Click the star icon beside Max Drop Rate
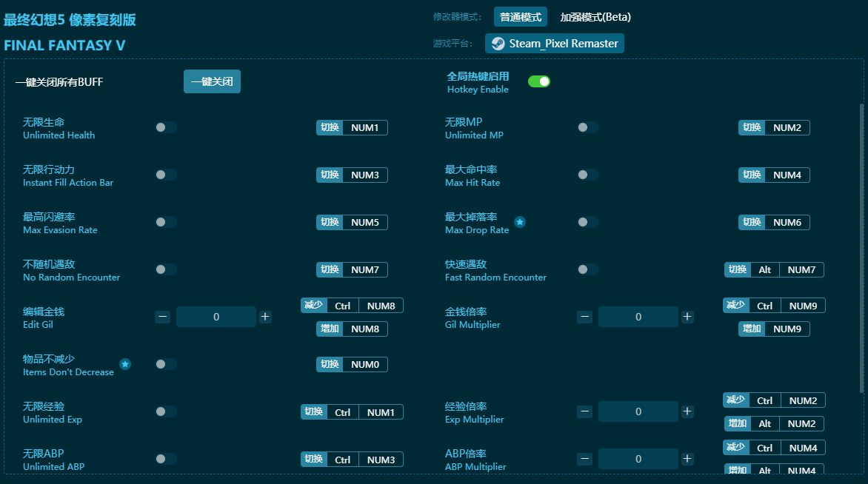868x484 pixels. 520,222
